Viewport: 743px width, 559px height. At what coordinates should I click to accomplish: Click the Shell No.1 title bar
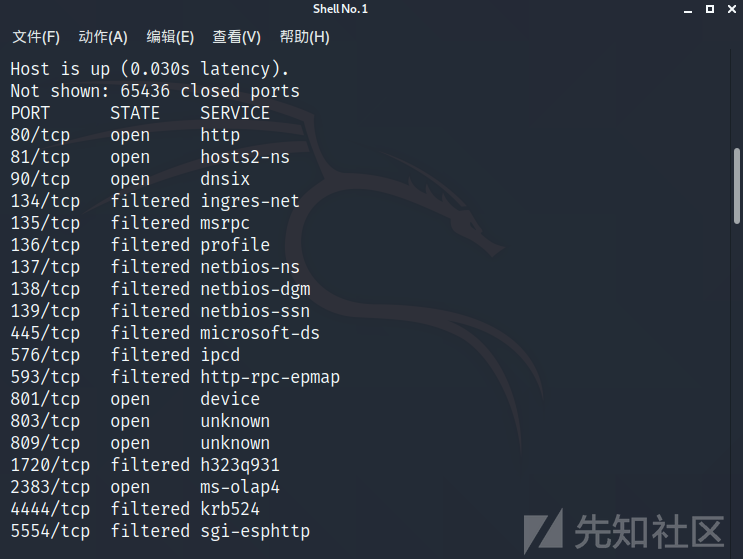[340, 9]
